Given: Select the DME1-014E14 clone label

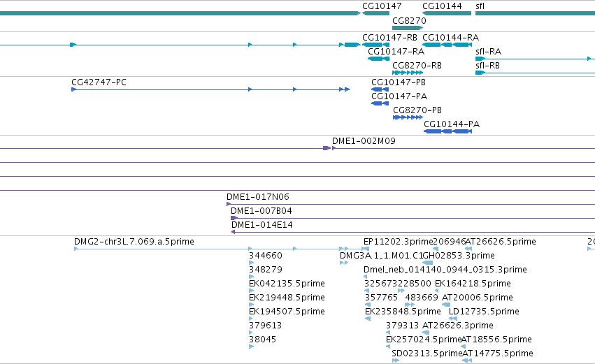Looking at the screenshot, I should (262, 225).
